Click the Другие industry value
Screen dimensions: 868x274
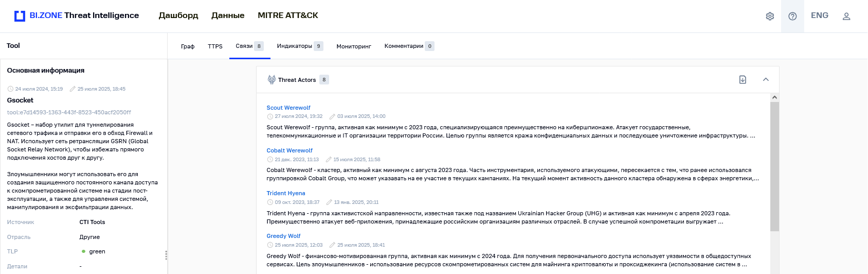coord(89,237)
